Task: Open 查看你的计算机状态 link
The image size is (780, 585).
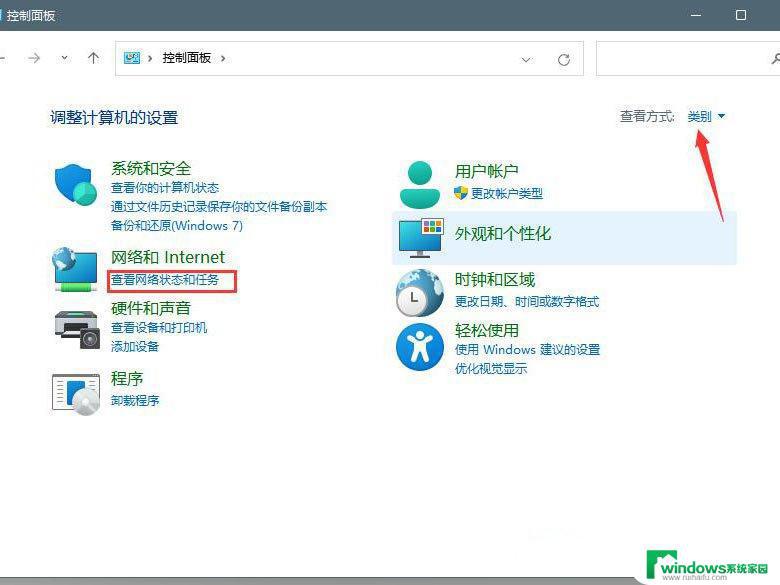Action: [x=165, y=188]
